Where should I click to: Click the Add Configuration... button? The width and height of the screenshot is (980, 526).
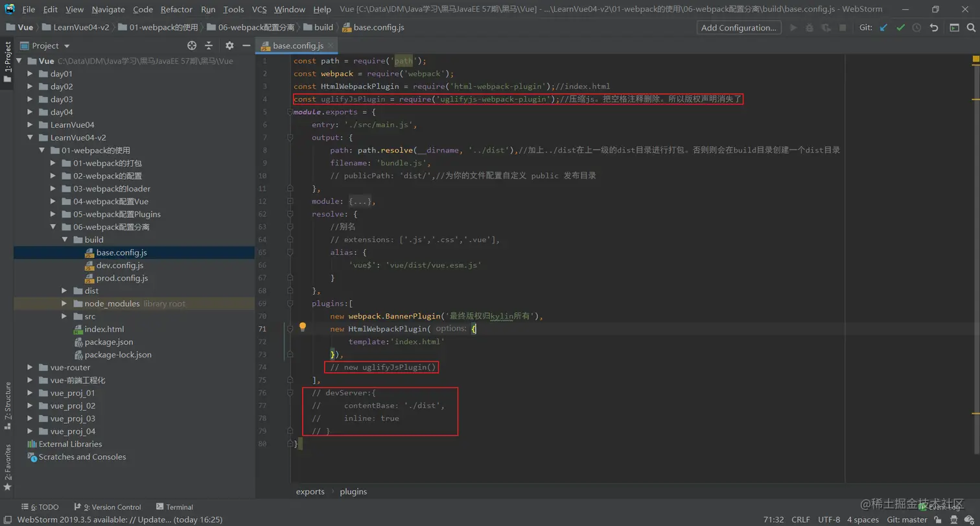pyautogui.click(x=739, y=28)
